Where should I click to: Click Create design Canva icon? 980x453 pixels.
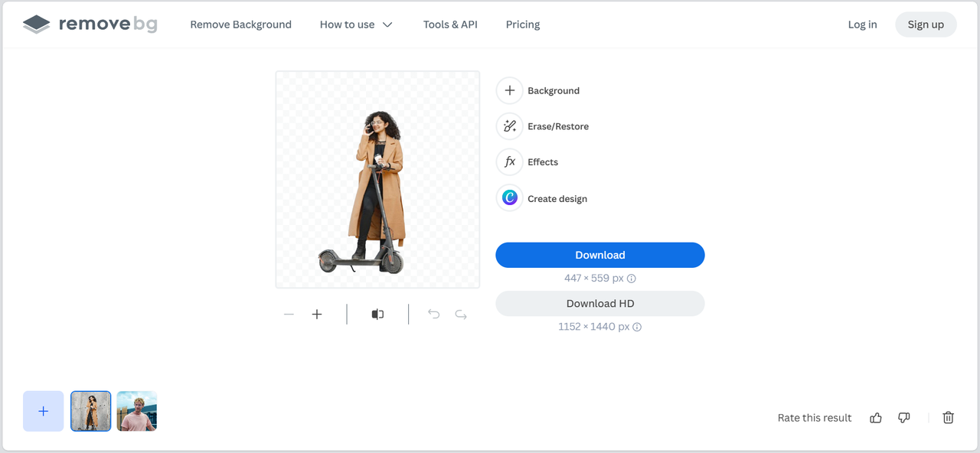click(x=509, y=198)
